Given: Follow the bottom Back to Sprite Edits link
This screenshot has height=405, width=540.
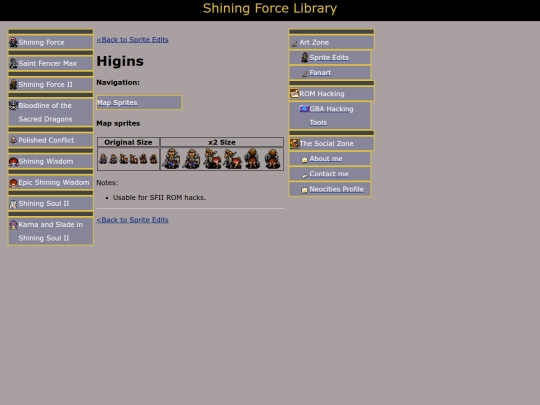Looking at the screenshot, I should (x=132, y=220).
